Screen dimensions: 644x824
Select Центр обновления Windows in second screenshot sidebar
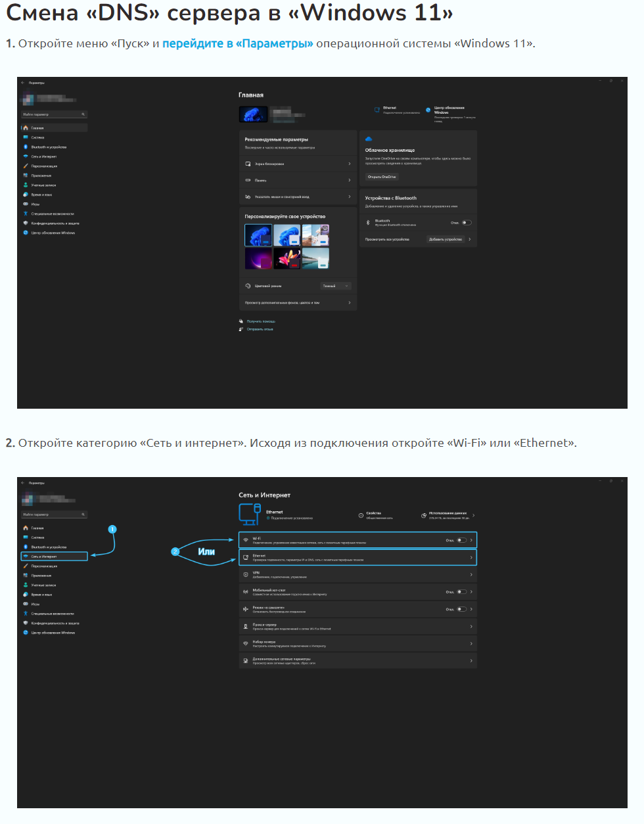pos(53,633)
